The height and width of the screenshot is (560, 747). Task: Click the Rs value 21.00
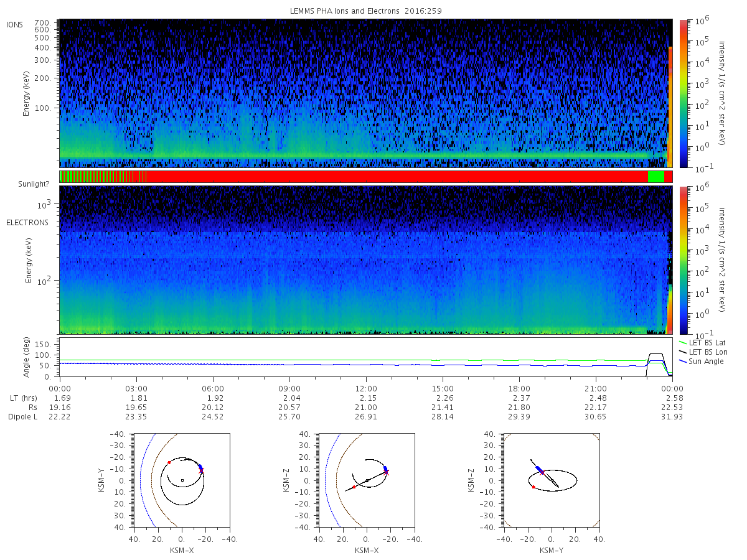366,408
